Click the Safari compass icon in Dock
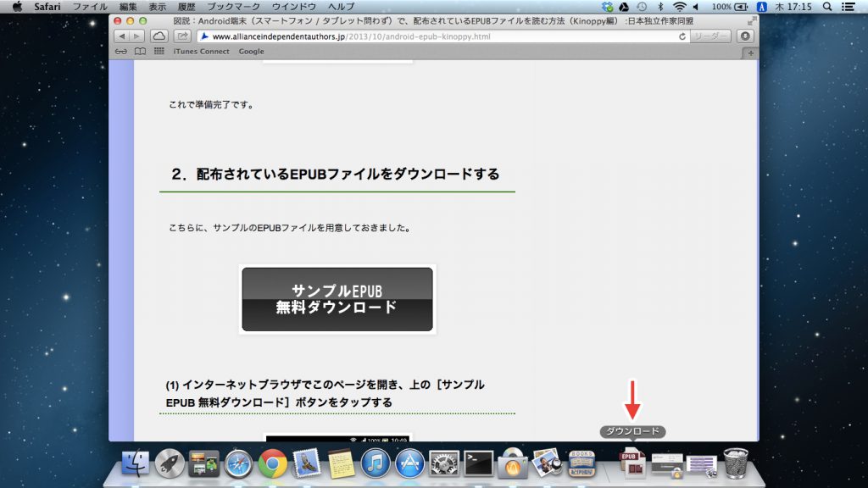The image size is (868, 488). [238, 463]
